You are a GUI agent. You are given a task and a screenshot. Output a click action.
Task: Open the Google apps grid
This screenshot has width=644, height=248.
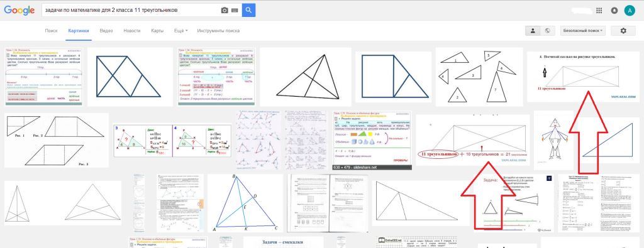[x=599, y=11]
